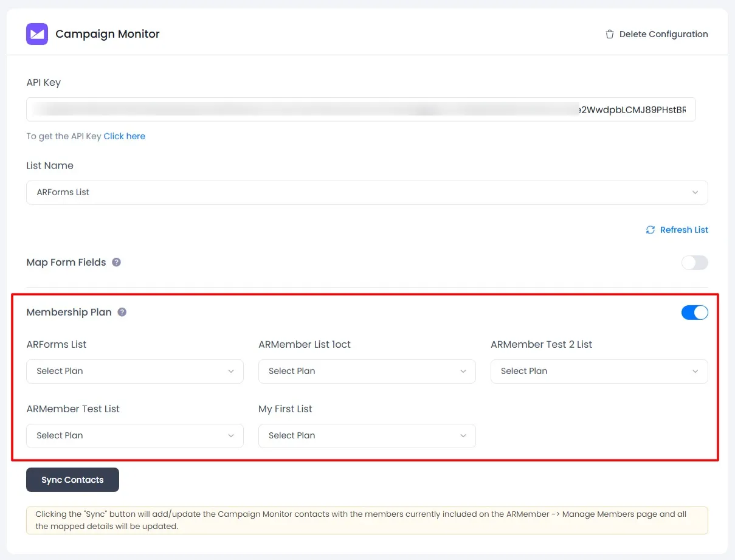Click the Refresh List link text
The height and width of the screenshot is (560, 735).
coord(684,230)
